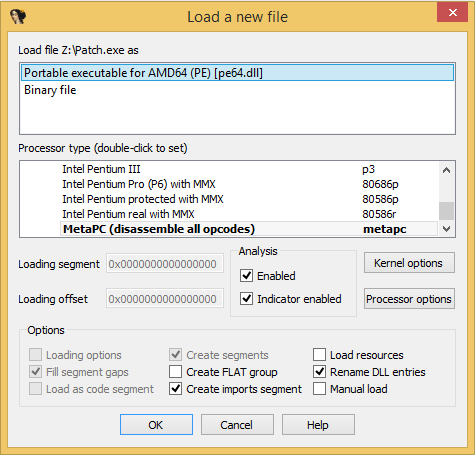Open Kernel options
This screenshot has width=475, height=455.
409,263
